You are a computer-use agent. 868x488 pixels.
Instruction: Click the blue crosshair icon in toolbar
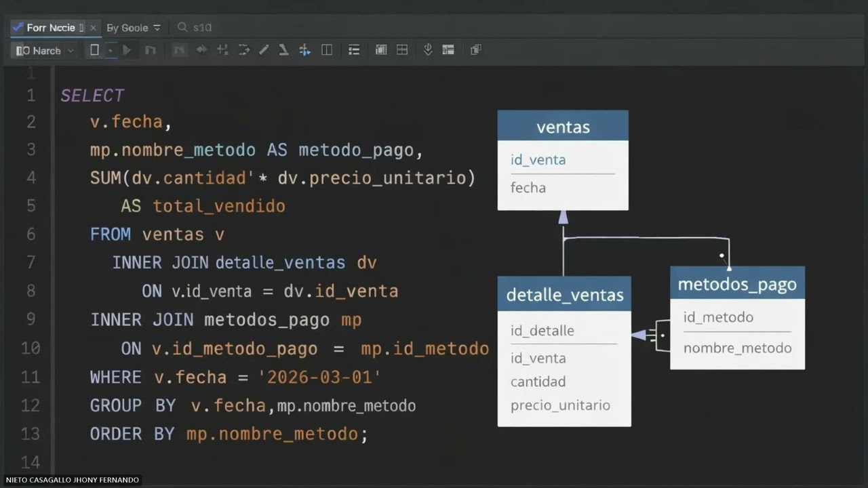coord(305,50)
